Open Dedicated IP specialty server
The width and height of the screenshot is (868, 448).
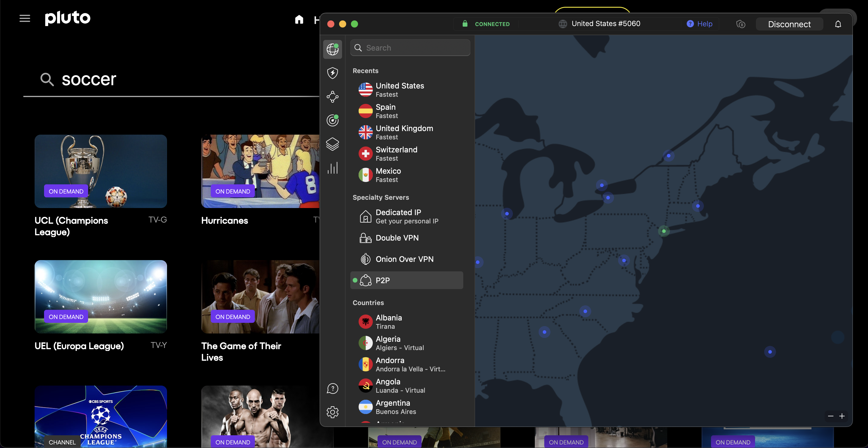point(407,216)
